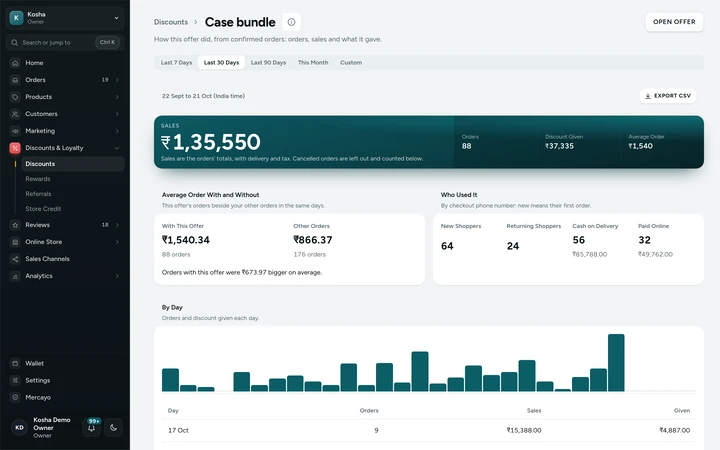The height and width of the screenshot is (450, 720).
Task: Click the ₹37,335 Discount Given value
Action: (559, 146)
